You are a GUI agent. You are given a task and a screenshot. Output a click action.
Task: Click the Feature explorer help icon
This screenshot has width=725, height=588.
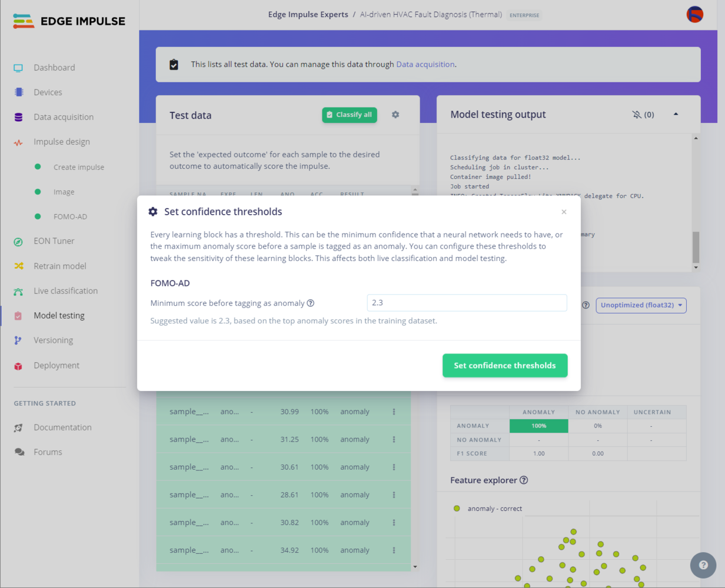click(x=524, y=480)
